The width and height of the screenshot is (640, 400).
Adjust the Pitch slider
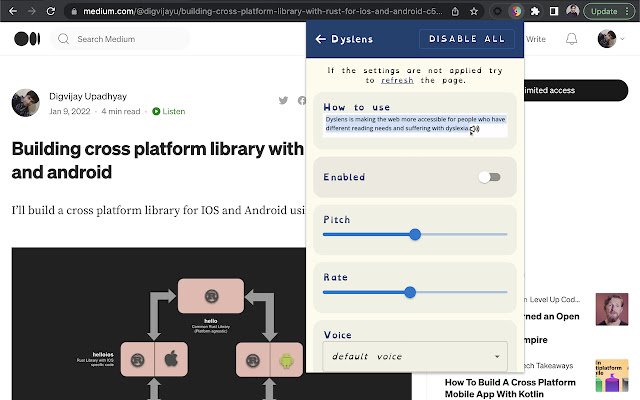tap(415, 234)
